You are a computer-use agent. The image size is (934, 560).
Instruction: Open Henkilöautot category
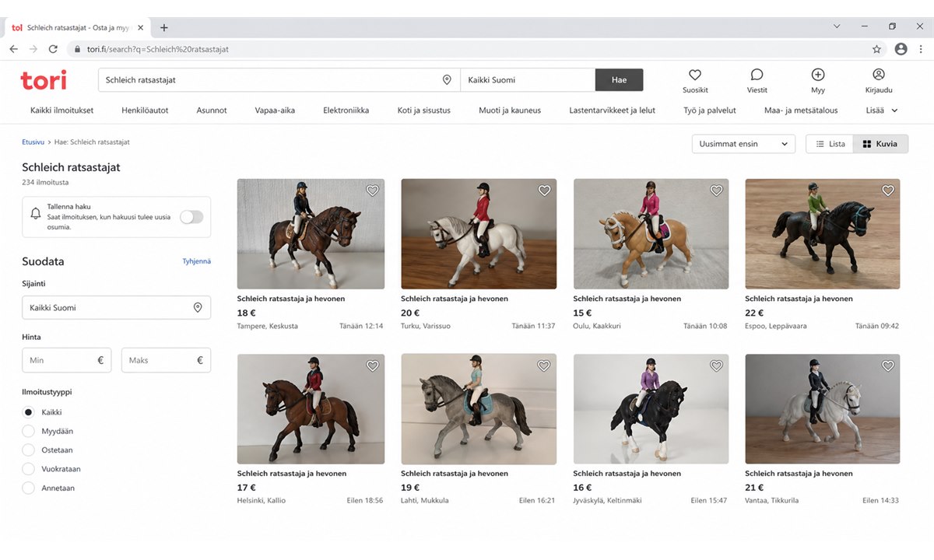145,110
